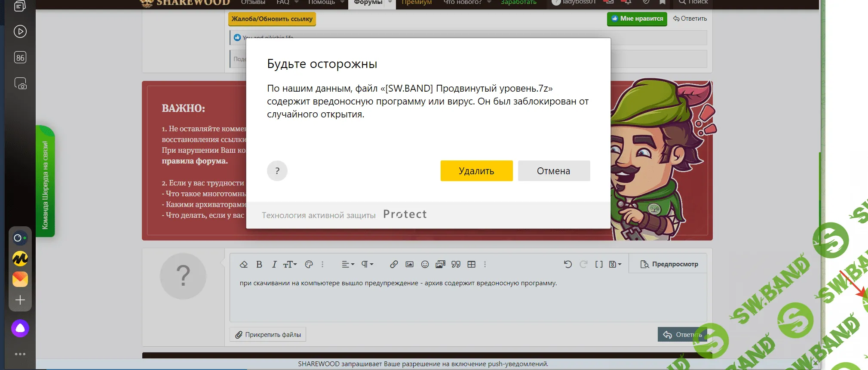Viewport: 868px width, 370px height.
Task: Click into the reply message text field
Action: (468, 301)
